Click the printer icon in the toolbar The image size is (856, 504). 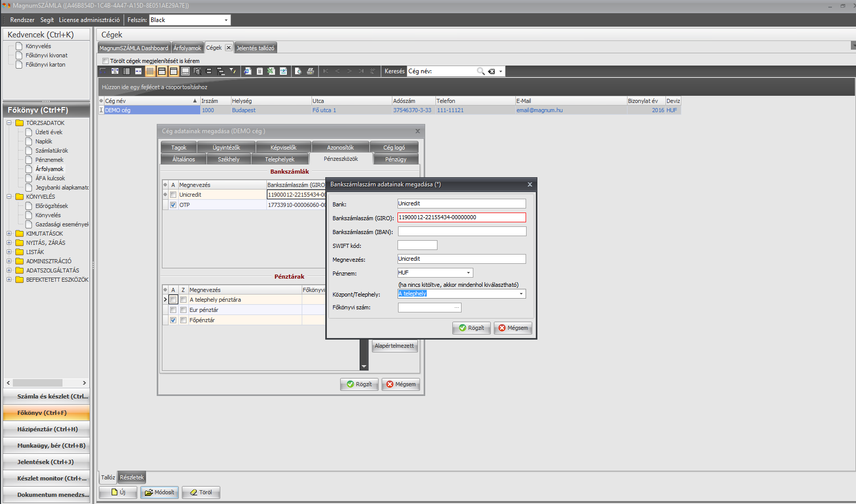310,71
